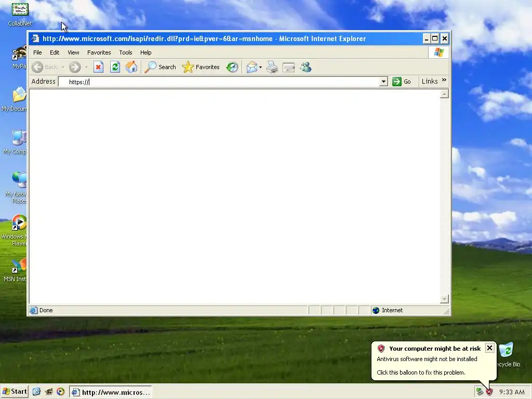Image resolution: width=532 pixels, height=399 pixels.
Task: Open the CollabNet desktop icon
Action: (20, 14)
